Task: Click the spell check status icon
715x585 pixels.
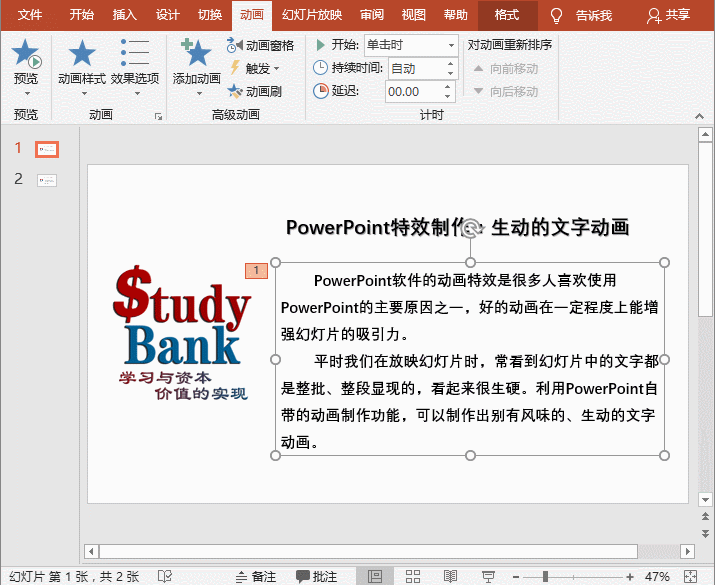Action: [165, 577]
